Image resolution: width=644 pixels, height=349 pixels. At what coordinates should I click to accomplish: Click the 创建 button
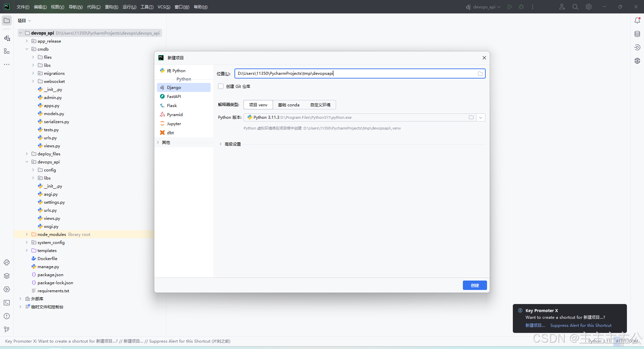tap(475, 285)
